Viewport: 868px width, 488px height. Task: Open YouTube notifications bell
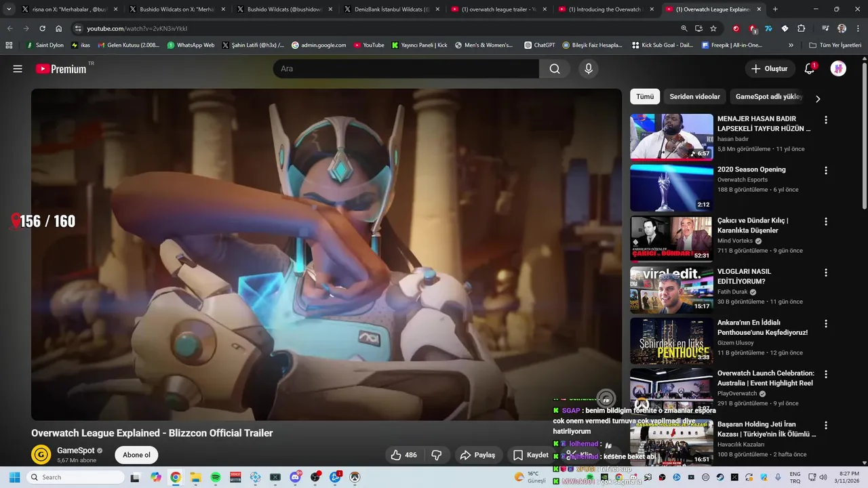(x=810, y=68)
